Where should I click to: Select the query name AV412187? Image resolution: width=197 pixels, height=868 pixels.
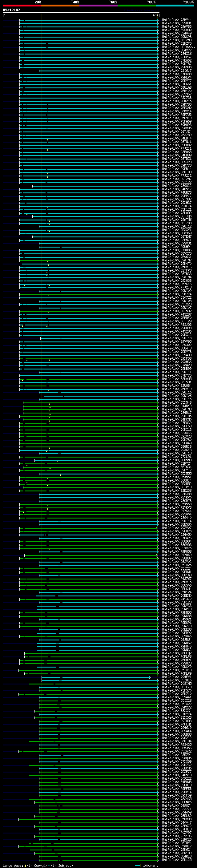click(x=11, y=10)
